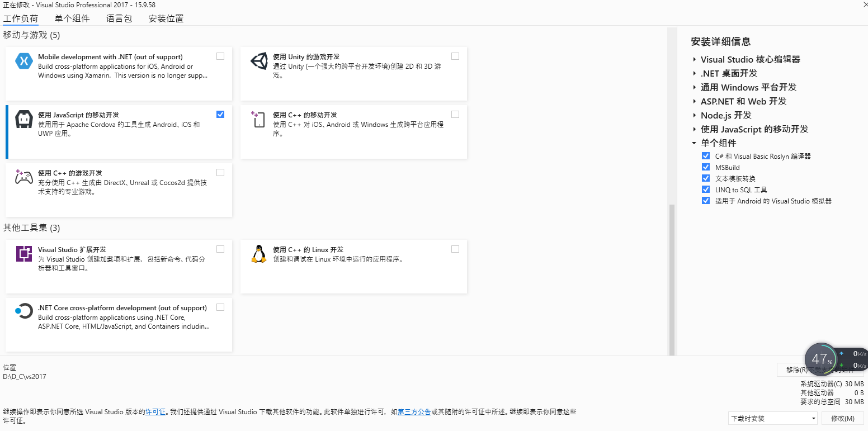The height and width of the screenshot is (431, 868).
Task: Click the 安装详细信息 heading
Action: click(x=721, y=41)
